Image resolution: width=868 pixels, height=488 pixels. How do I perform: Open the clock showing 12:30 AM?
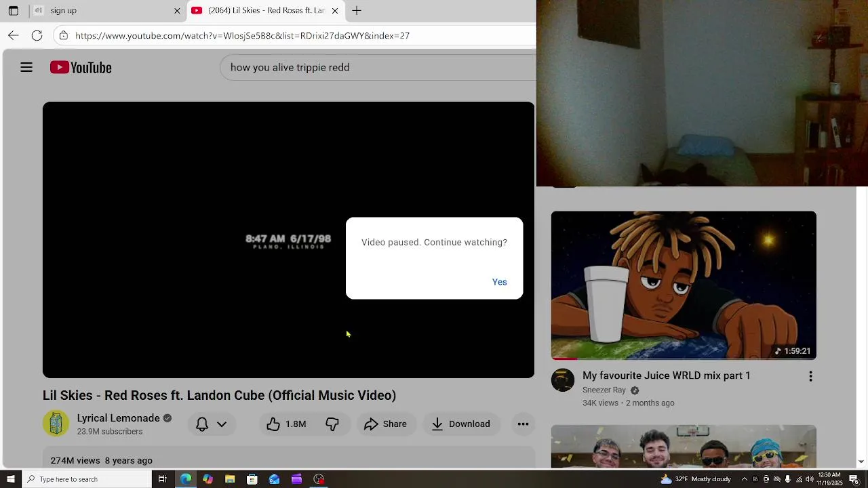(x=830, y=479)
